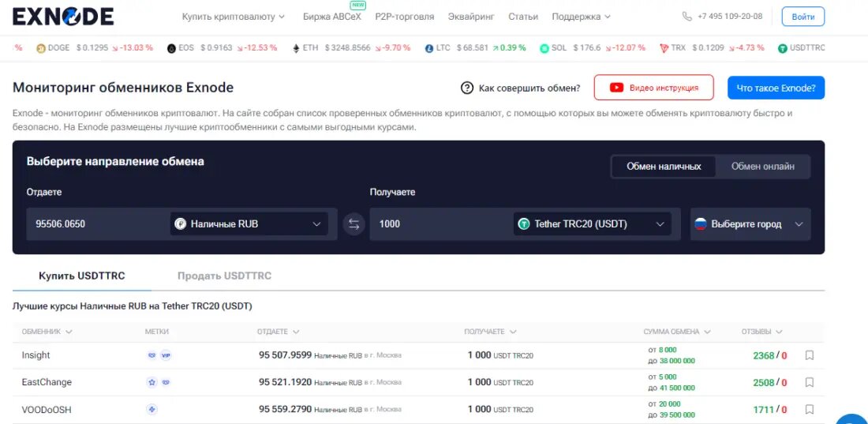
Task: Click the 95 559.2790 rate value
Action: click(x=285, y=409)
